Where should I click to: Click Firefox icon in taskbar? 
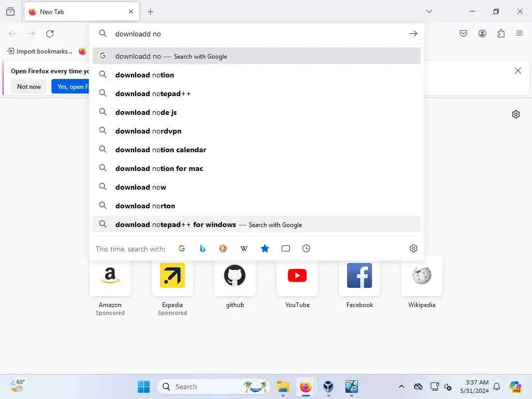[x=305, y=387]
